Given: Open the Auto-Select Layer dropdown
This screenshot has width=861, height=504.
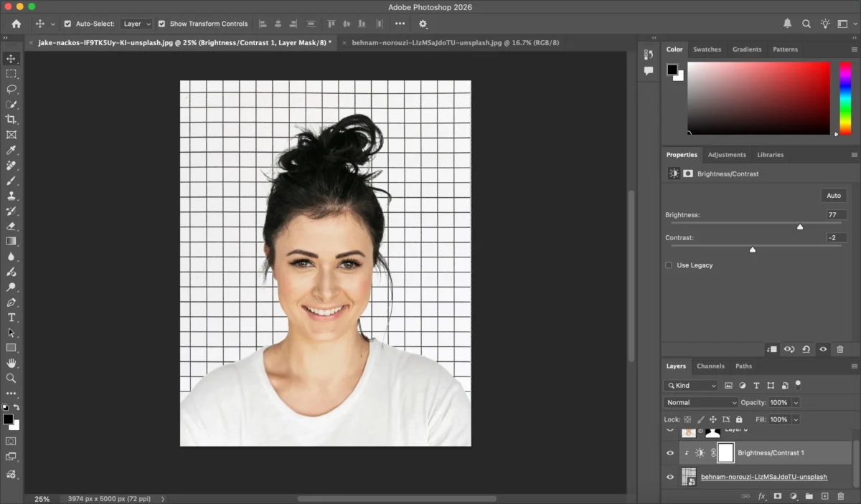Looking at the screenshot, I should (x=136, y=24).
